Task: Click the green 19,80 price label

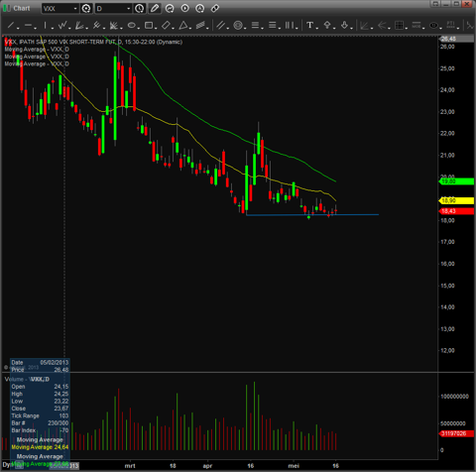Action: 456,181
